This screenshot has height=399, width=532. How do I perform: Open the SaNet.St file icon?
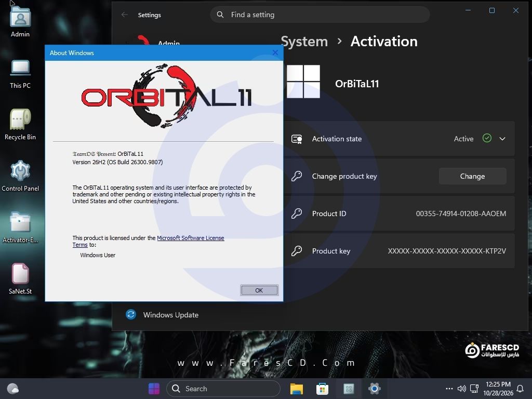point(20,279)
